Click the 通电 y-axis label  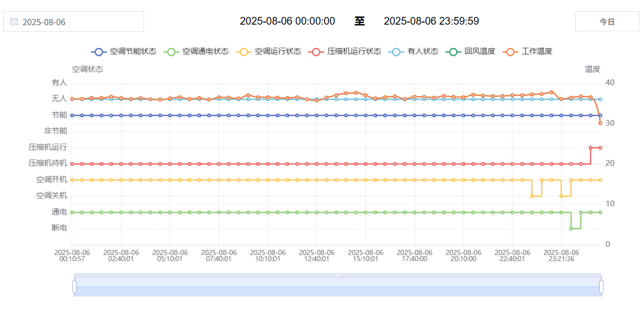tap(59, 211)
